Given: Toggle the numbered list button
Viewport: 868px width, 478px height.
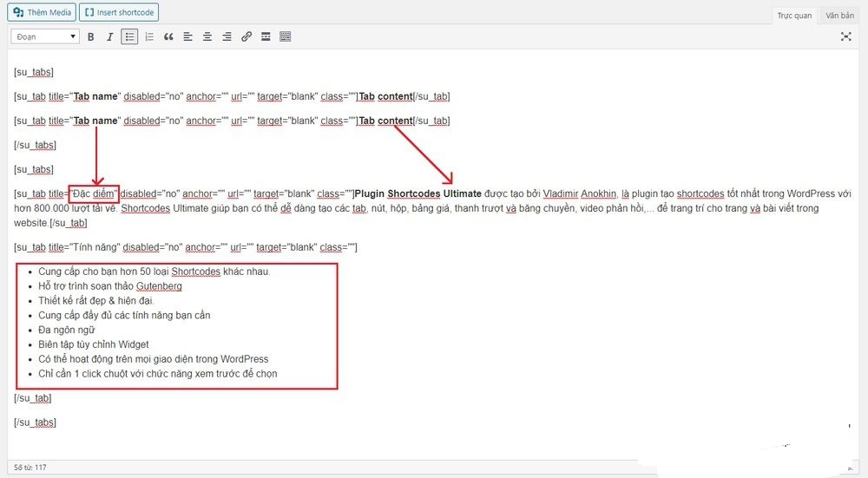Looking at the screenshot, I should (149, 36).
